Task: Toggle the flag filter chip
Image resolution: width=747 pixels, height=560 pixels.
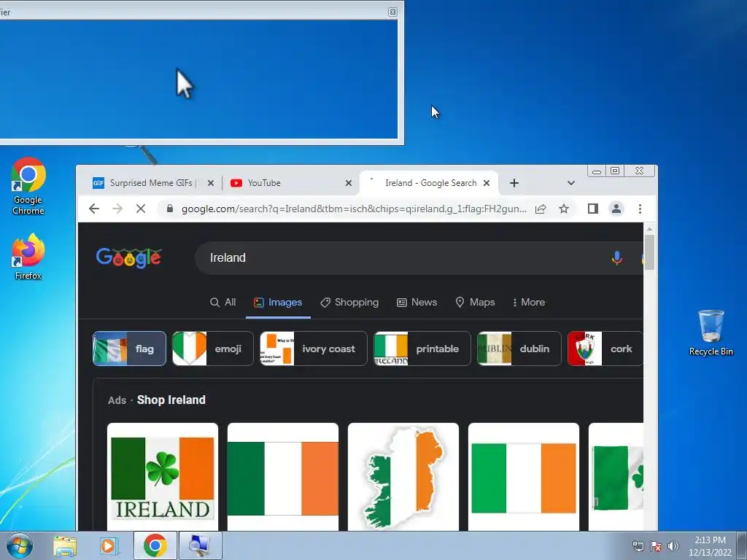Action: (x=129, y=349)
